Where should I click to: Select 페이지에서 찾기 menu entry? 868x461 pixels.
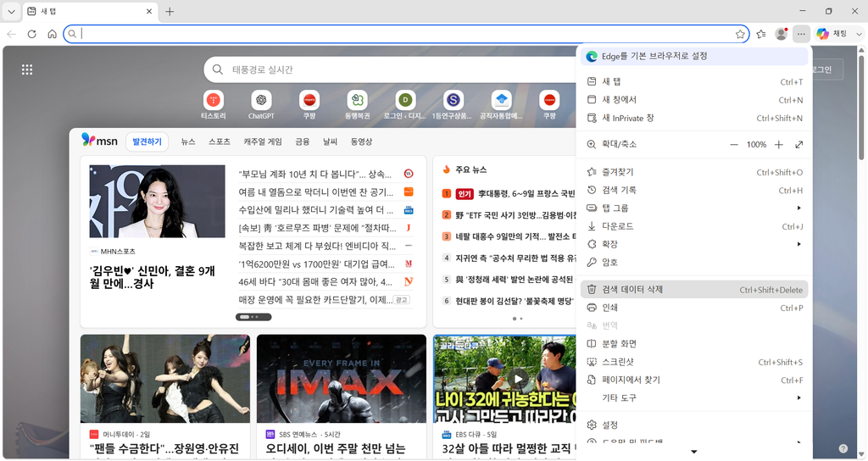point(694,380)
